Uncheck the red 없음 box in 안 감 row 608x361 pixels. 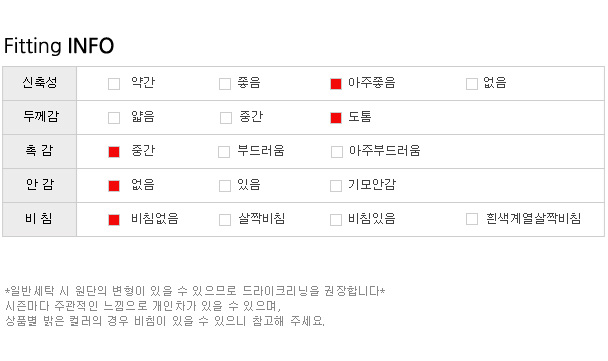click(114, 186)
